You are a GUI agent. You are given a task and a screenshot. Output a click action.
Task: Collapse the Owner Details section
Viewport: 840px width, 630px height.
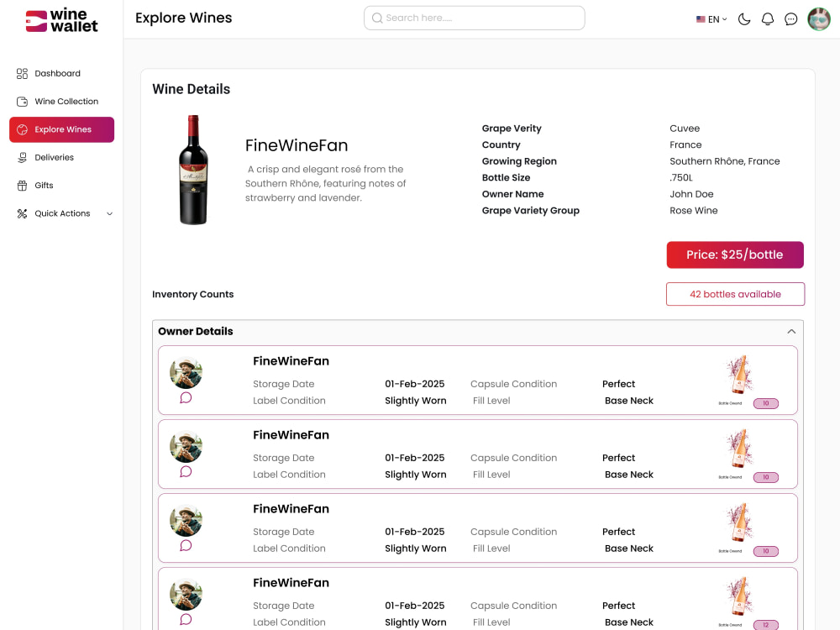791,332
